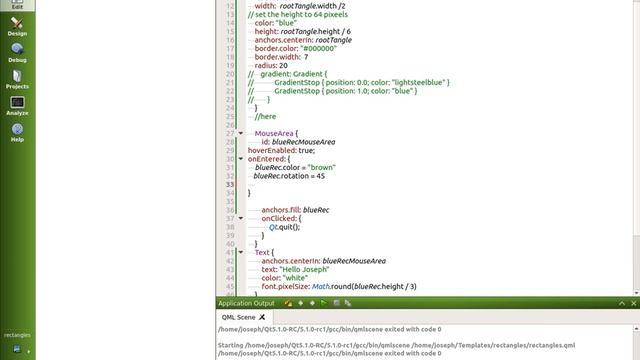Screen dimensions: 640x360
Task: Click the 'border.color: "#000000"' line
Action: [x=296, y=48]
